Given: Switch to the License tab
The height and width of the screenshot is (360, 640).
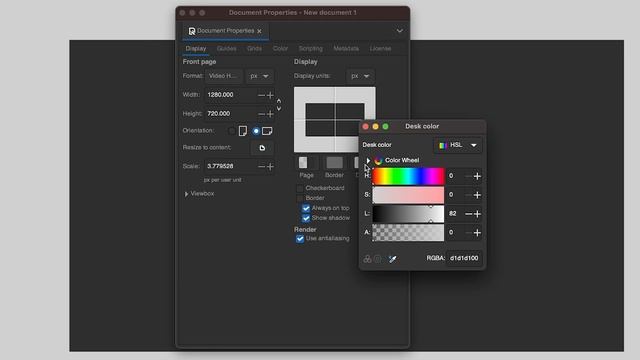Looking at the screenshot, I should pos(380,49).
